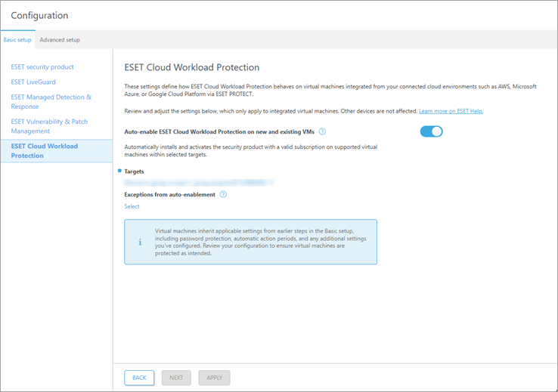Click the NEXT button
The width and height of the screenshot is (558, 392).
pos(176,378)
